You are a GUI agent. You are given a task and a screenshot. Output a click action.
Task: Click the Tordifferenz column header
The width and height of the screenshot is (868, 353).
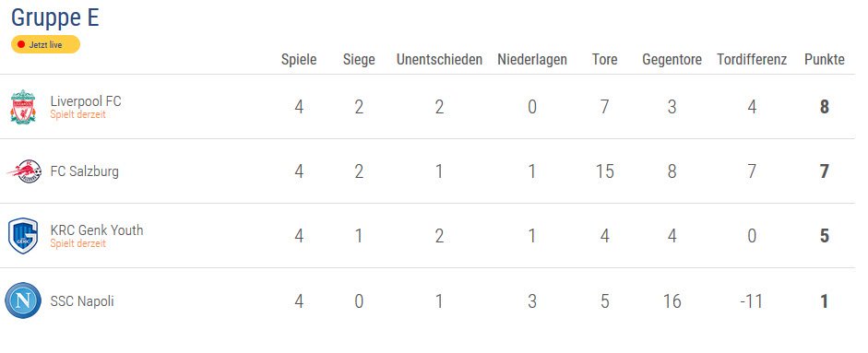[752, 60]
